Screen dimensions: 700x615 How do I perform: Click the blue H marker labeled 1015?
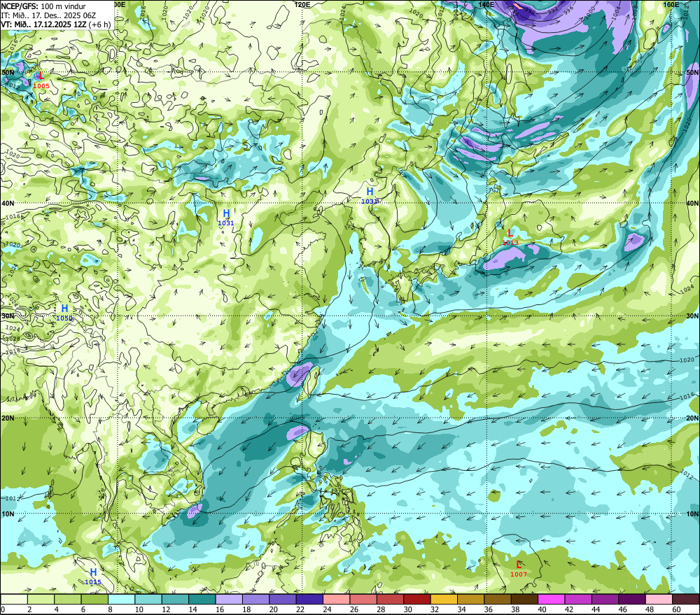(x=93, y=572)
